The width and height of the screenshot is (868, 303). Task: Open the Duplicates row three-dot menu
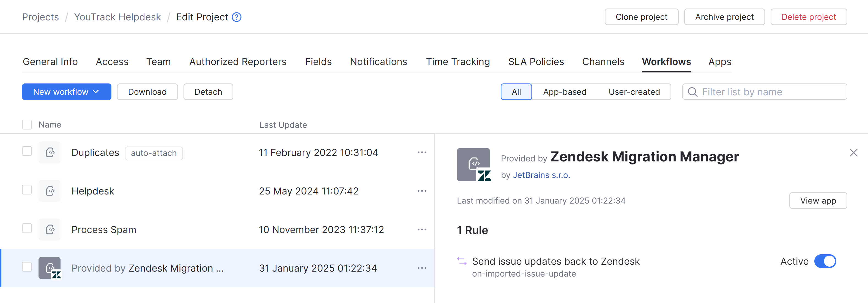click(421, 152)
